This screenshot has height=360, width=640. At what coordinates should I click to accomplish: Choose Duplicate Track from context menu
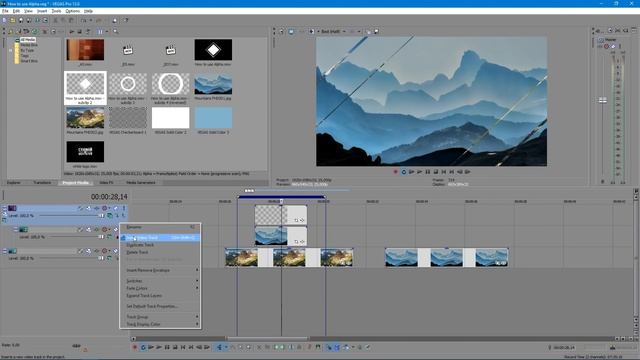160,245
